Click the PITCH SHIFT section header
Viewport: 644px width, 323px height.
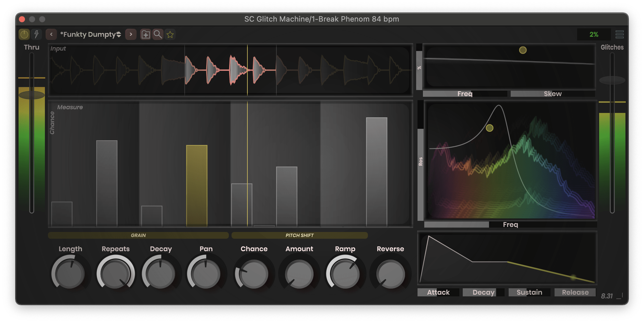(x=299, y=235)
